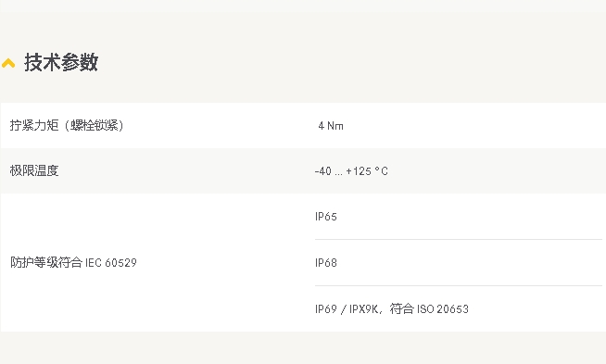The image size is (606, 364).
Task: Click the -40 ... +125 °C value
Action: click(x=351, y=171)
